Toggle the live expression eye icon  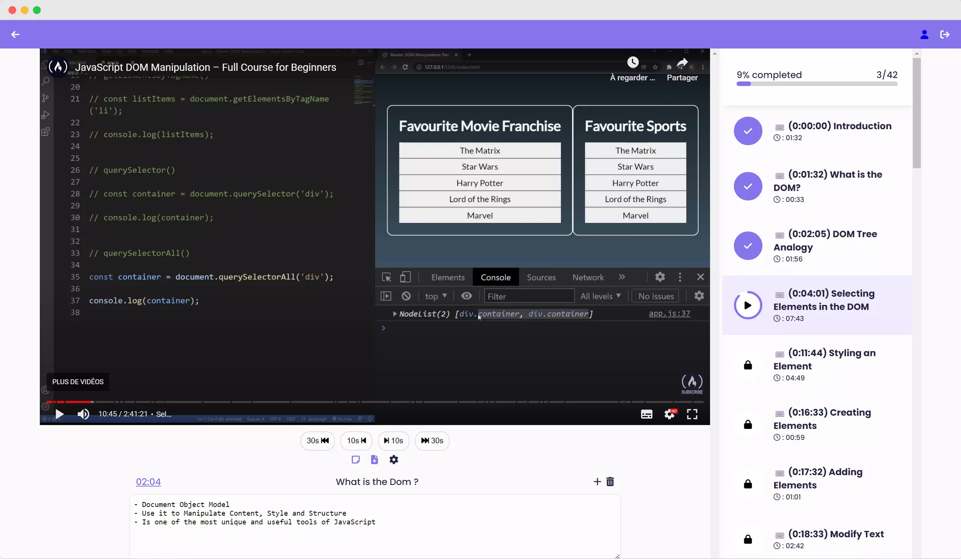tap(466, 296)
